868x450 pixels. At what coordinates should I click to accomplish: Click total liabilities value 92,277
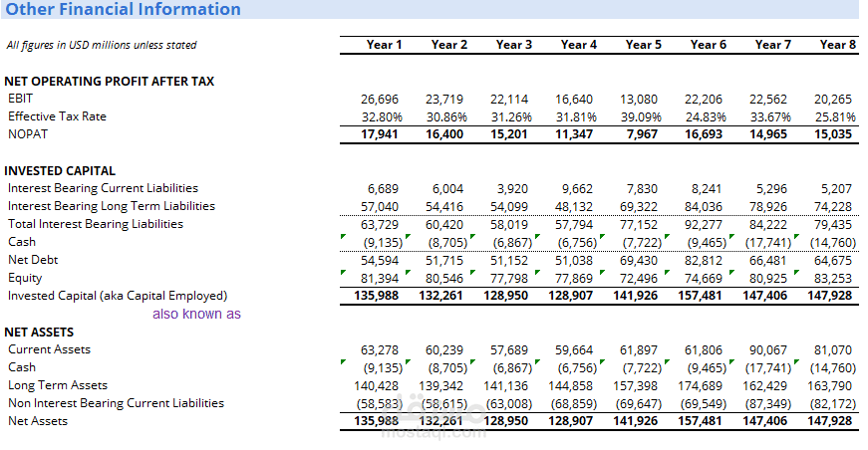(703, 225)
